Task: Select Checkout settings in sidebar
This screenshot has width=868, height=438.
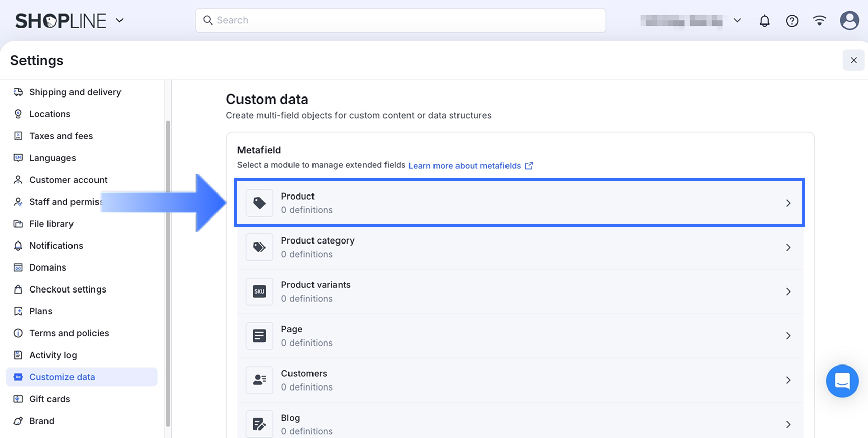Action: (x=67, y=289)
